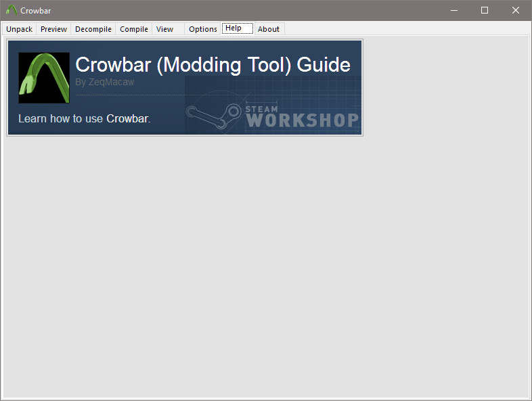Open the Preview tab
532x401 pixels.
tap(53, 29)
